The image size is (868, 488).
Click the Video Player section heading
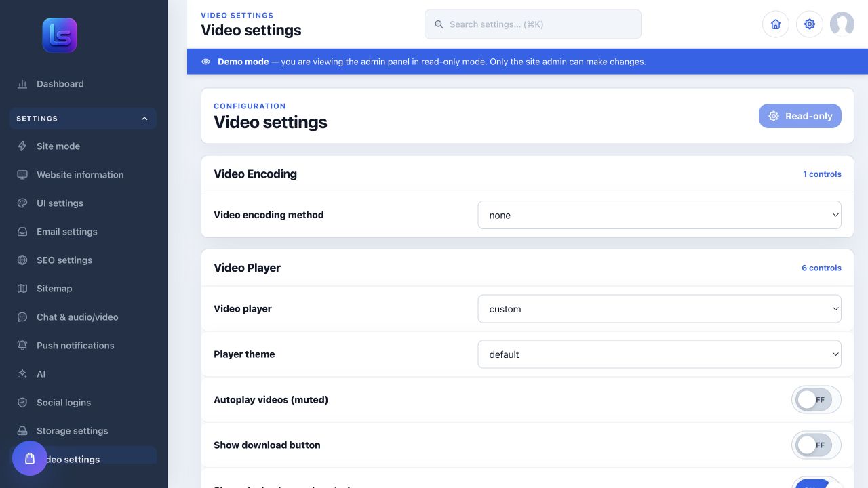pyautogui.click(x=248, y=268)
